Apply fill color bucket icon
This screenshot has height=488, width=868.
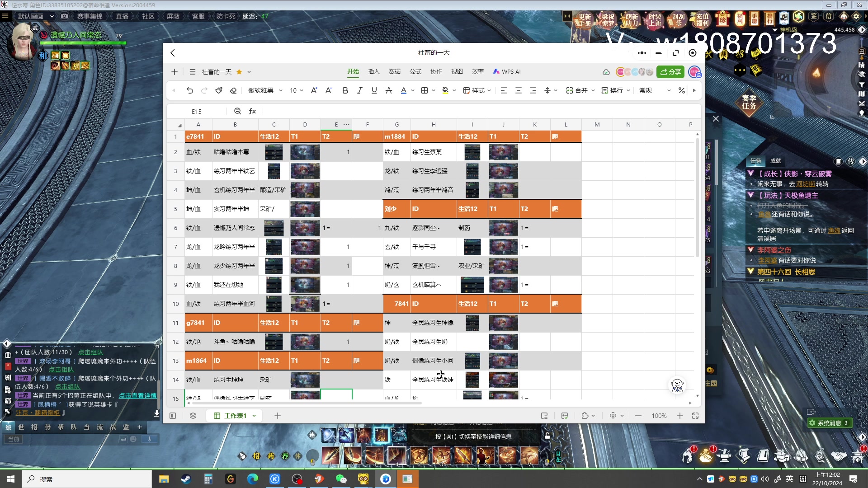445,90
